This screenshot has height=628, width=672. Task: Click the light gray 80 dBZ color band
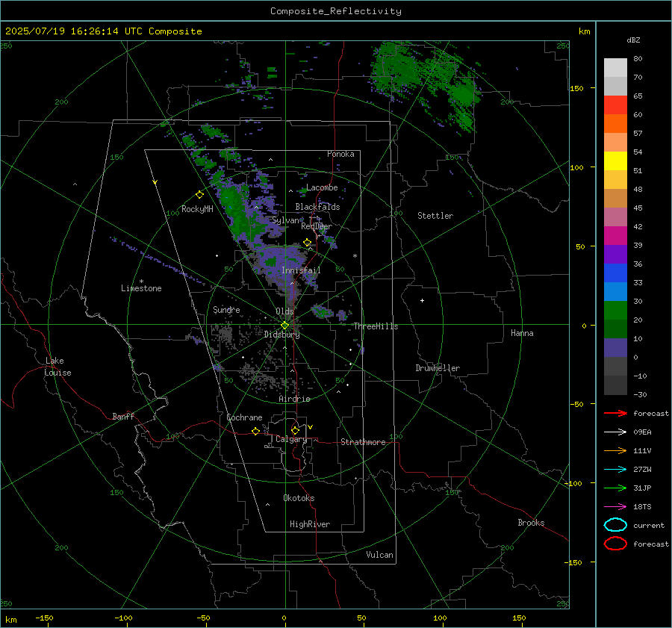click(x=615, y=68)
